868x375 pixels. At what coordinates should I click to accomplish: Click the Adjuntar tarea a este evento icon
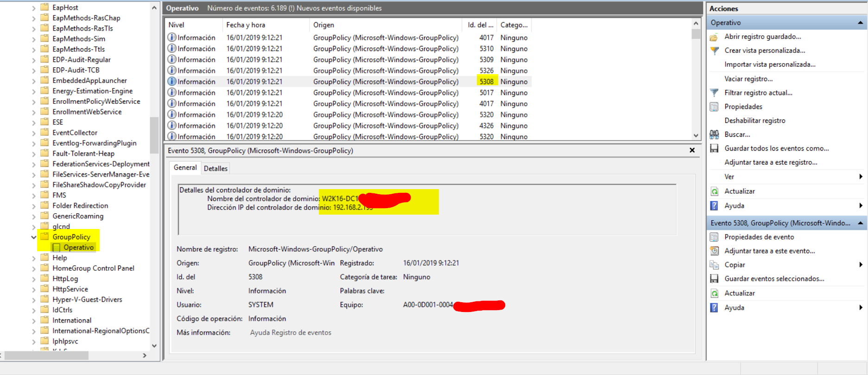coord(714,251)
